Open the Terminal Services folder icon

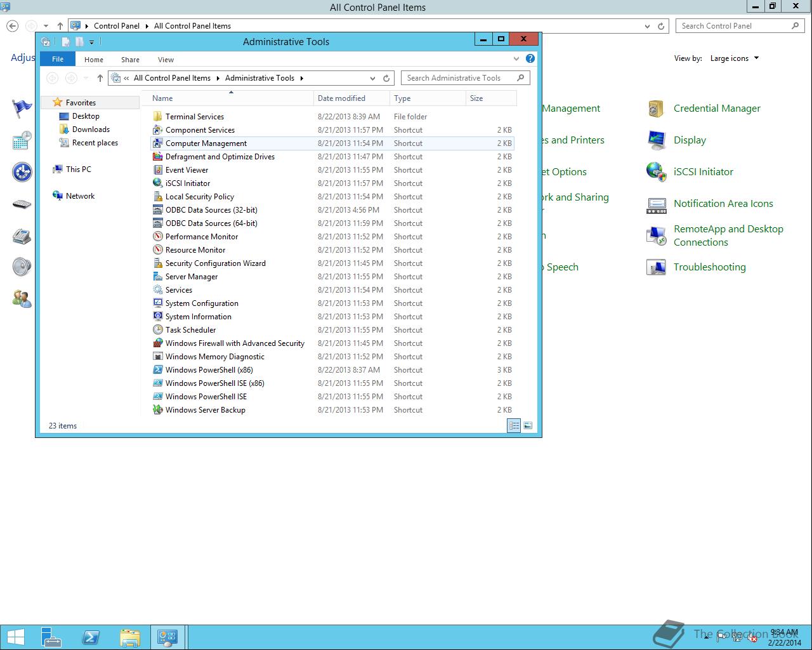[x=157, y=117]
